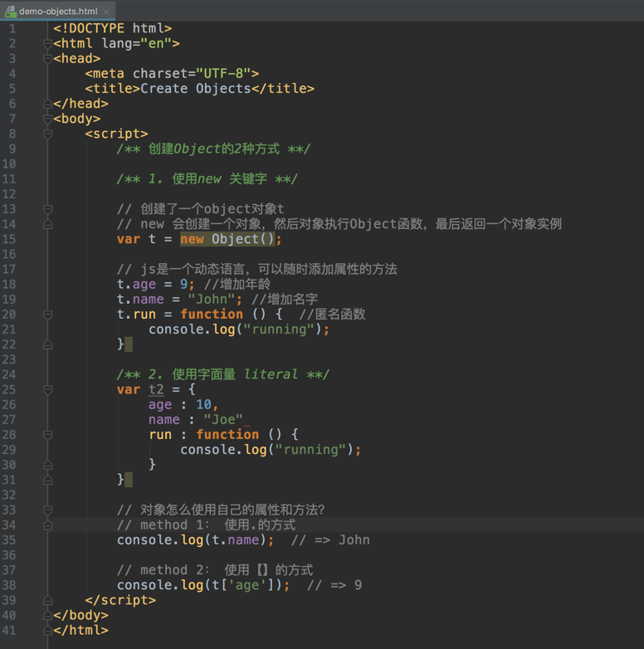Click the HTML file icon on the tab
The height and width of the screenshot is (649, 644).
tap(11, 12)
